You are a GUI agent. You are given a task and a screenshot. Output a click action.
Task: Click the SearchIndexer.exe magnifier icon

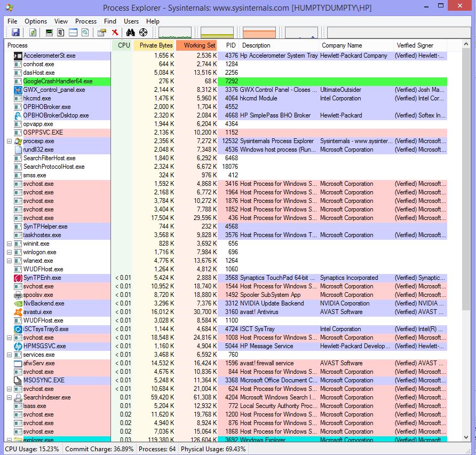[18, 398]
